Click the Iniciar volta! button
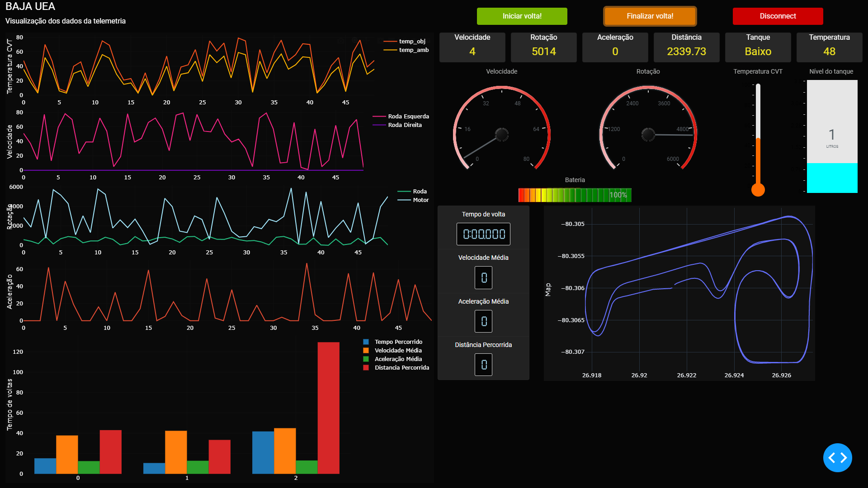Image resolution: width=868 pixels, height=488 pixels. [522, 16]
